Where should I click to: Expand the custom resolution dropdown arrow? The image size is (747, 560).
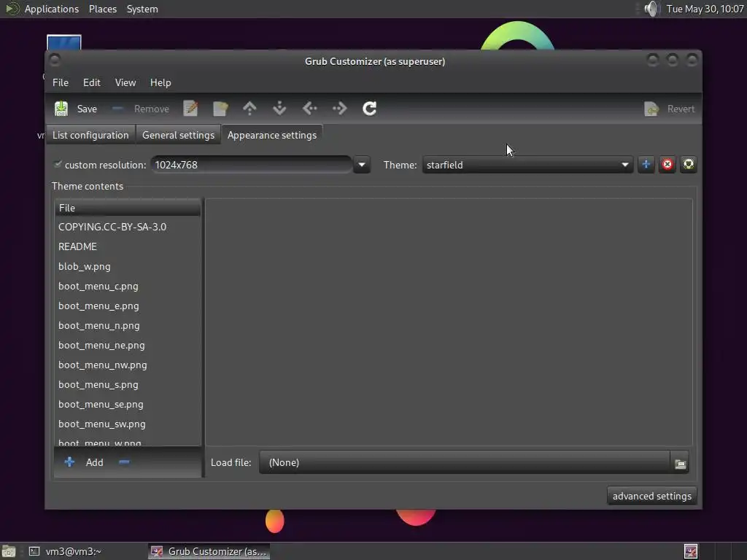click(362, 165)
